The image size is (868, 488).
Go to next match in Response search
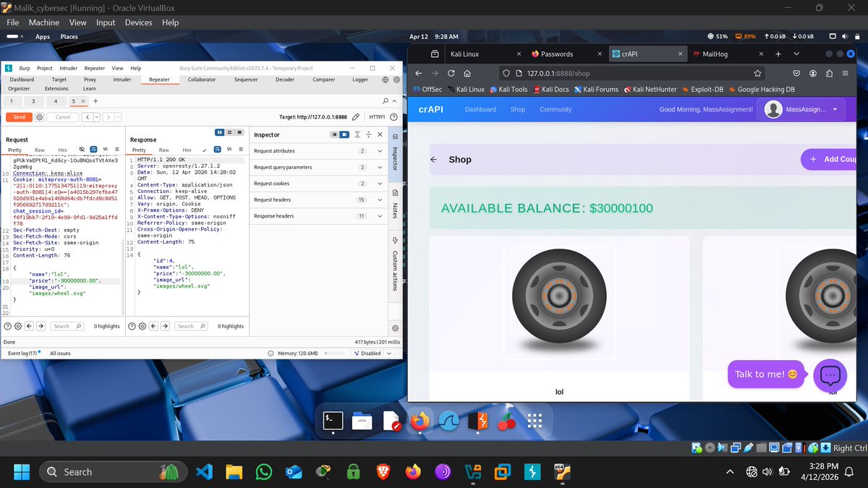coord(164,326)
